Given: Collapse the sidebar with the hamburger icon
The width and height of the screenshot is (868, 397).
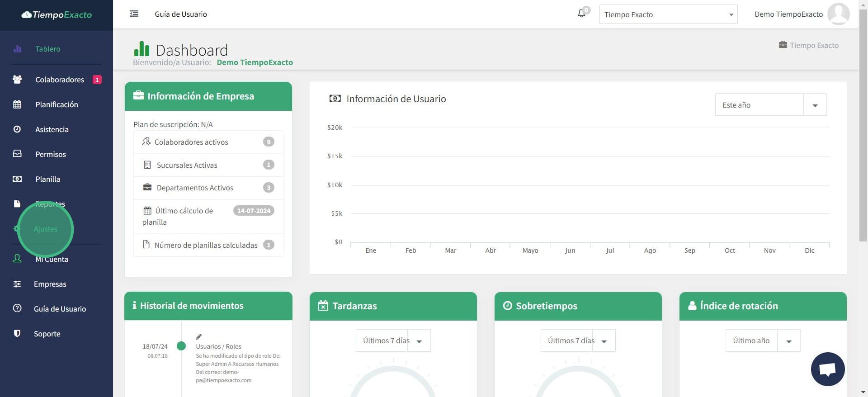Looking at the screenshot, I should pyautogui.click(x=134, y=14).
